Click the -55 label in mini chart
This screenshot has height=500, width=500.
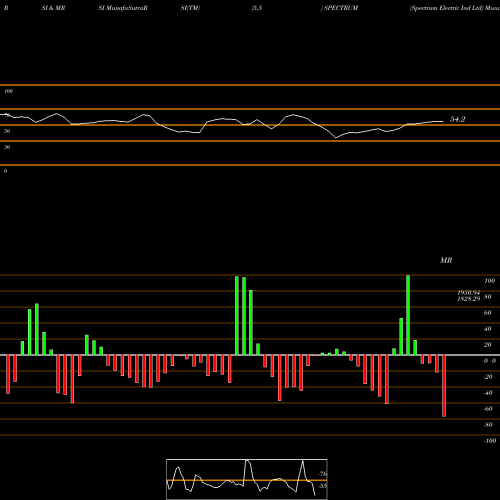click(x=322, y=486)
